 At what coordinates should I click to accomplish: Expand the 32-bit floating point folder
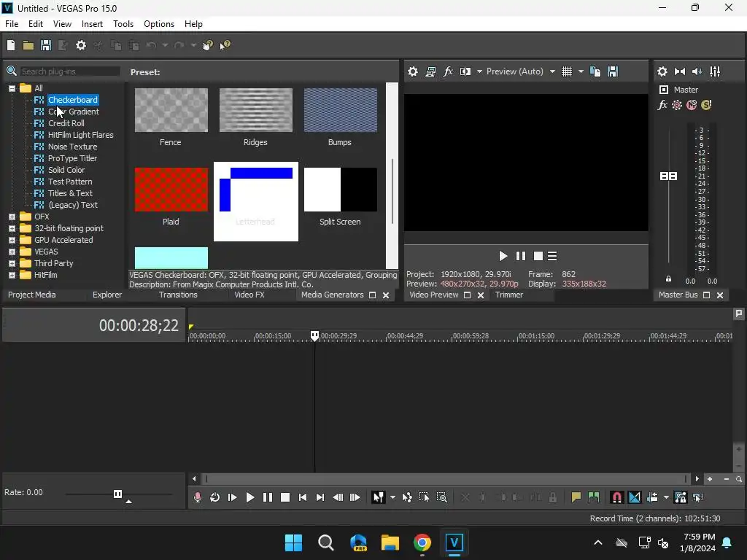12,228
